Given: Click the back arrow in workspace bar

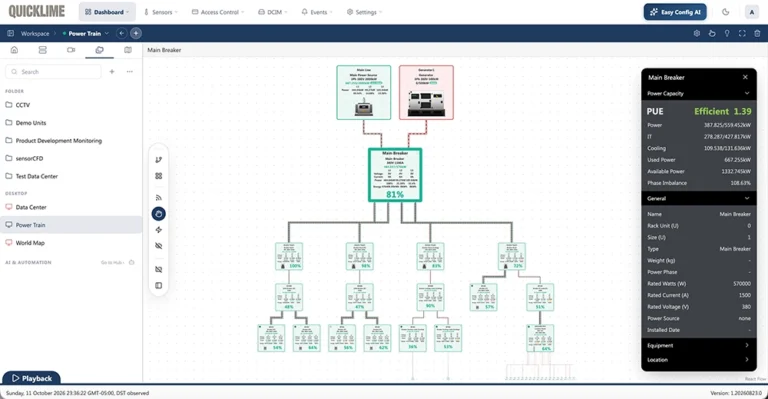Looking at the screenshot, I should [x=121, y=33].
